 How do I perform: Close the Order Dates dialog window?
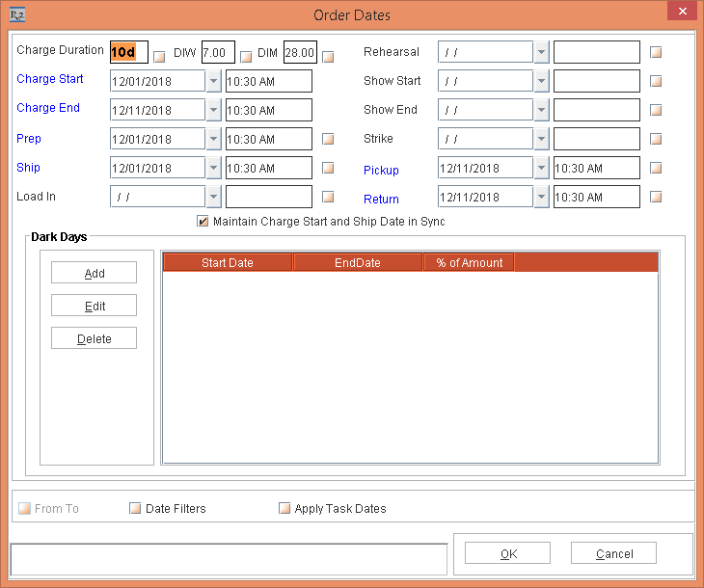(681, 13)
